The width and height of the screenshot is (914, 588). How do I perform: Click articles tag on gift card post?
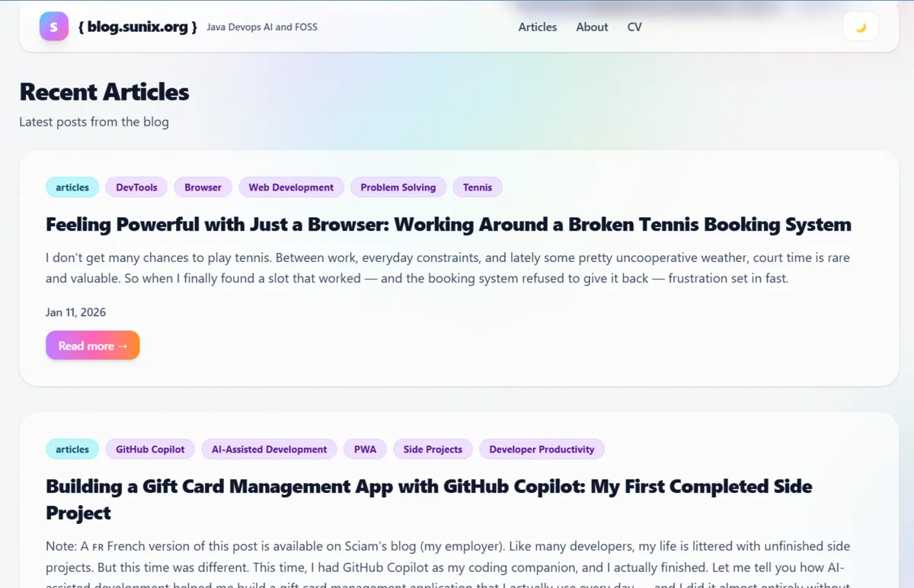[72, 449]
